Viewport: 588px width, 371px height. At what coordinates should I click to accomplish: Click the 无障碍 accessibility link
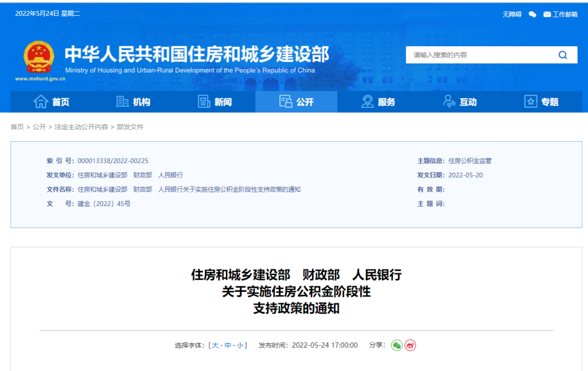[x=512, y=14]
